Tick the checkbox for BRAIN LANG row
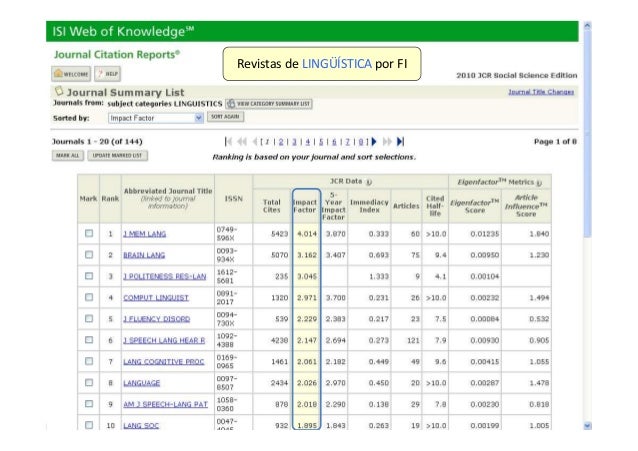 click(x=89, y=255)
